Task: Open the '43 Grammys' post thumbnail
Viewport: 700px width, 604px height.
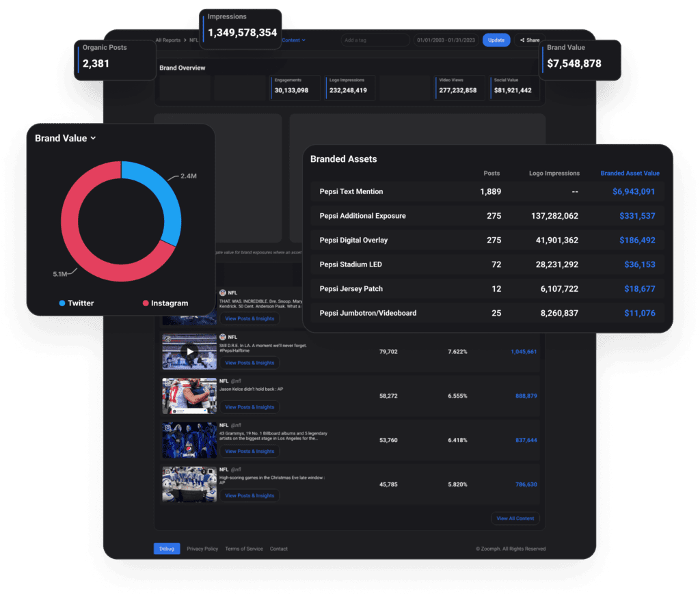Action: [189, 440]
